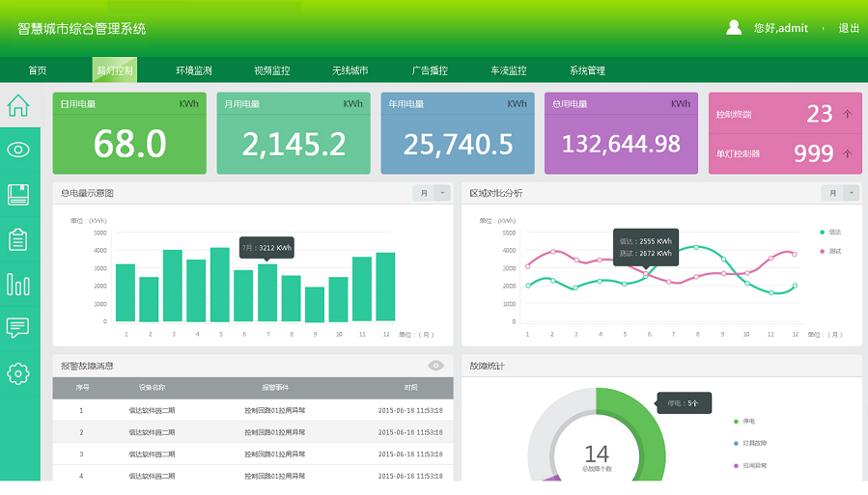The image size is (868, 495).
Task: Click the month 7 bar in chart
Action: [x=267, y=292]
